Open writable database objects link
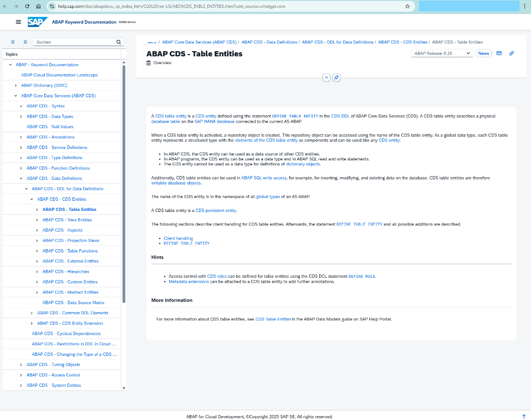The width and height of the screenshot is (531, 420). point(176,183)
